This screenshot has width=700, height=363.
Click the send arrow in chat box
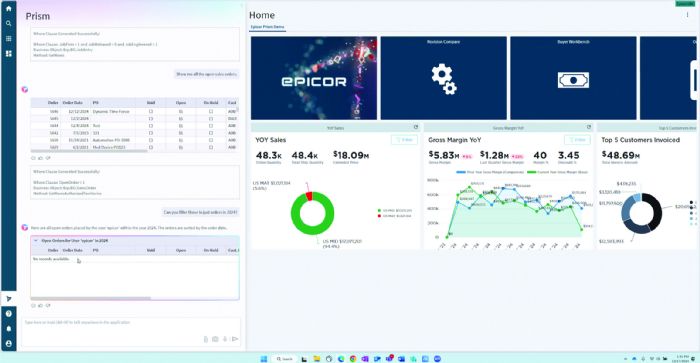pyautogui.click(x=235, y=339)
